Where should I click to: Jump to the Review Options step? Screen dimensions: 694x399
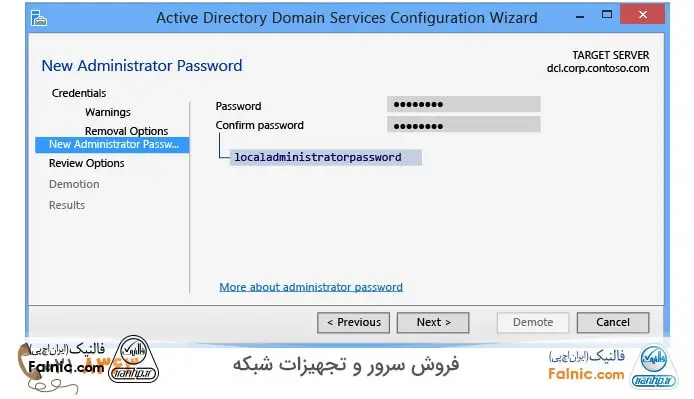click(87, 163)
